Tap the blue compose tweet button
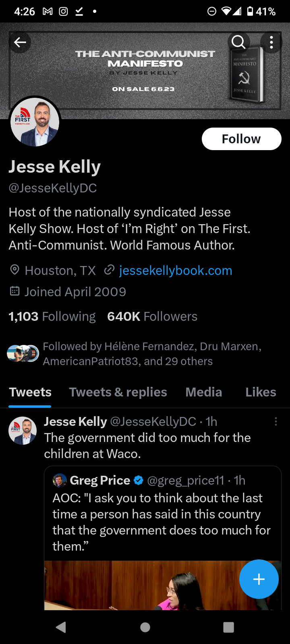This screenshot has width=290, height=644. pos(259,579)
